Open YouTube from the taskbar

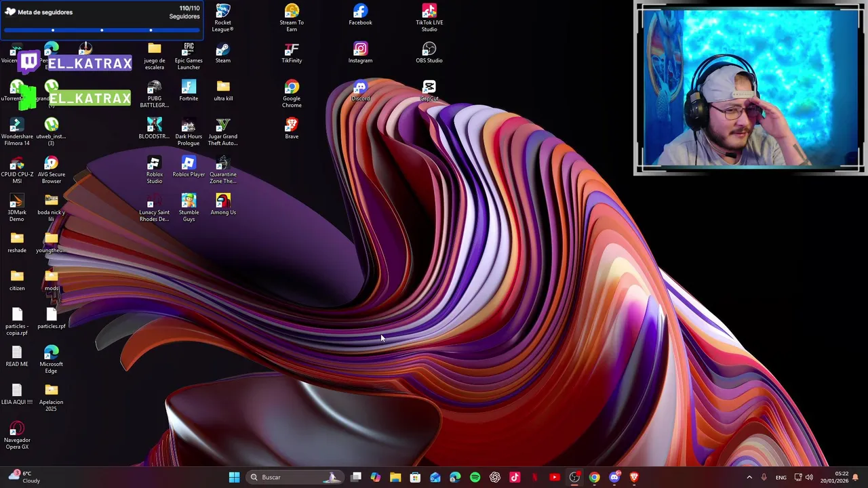(555, 477)
